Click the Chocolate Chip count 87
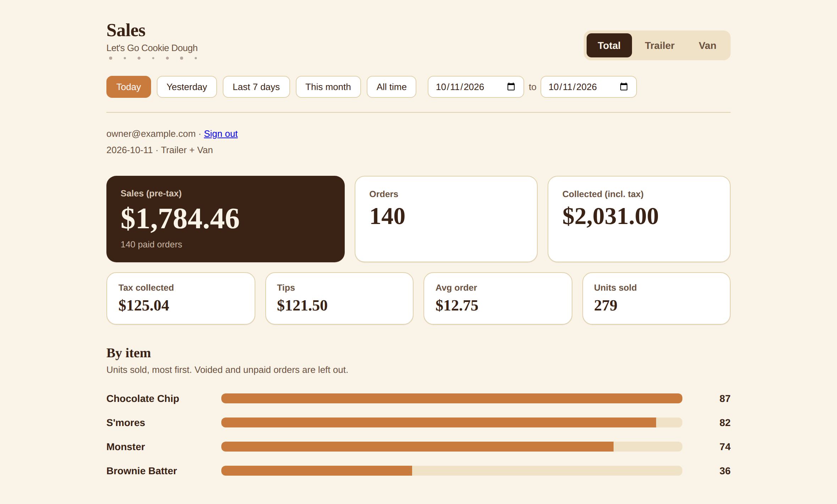 tap(725, 398)
